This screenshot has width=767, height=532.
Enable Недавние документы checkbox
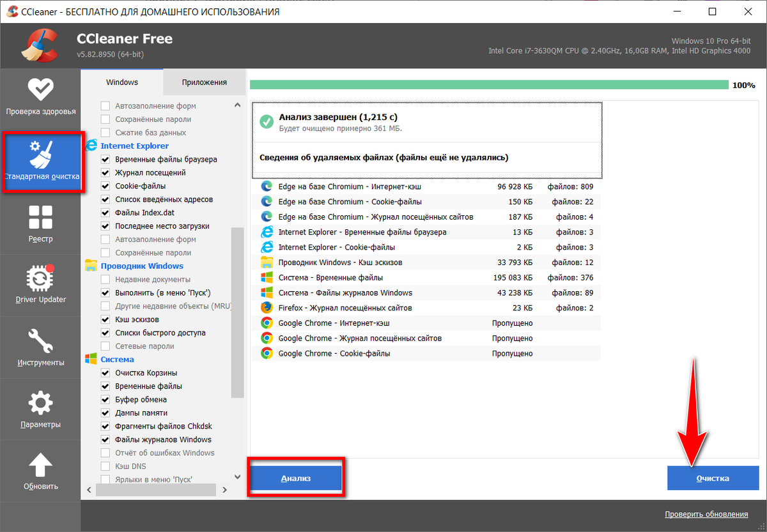tap(105, 279)
